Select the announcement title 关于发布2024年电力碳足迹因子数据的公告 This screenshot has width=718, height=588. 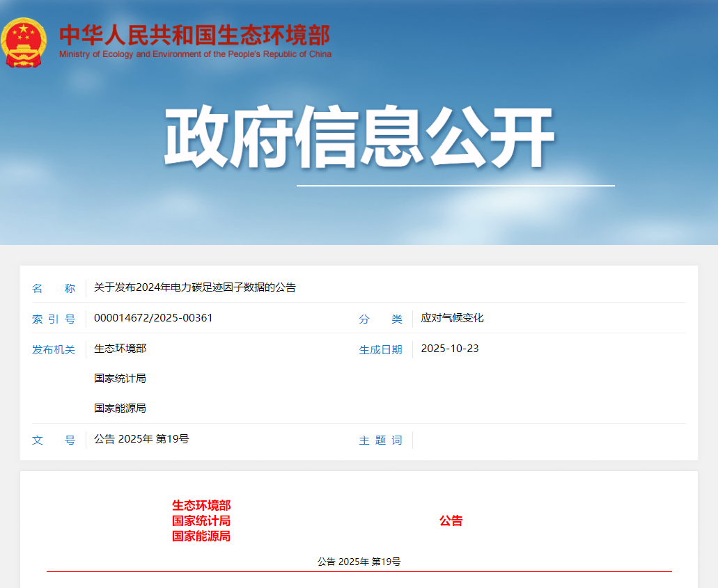[195, 287]
